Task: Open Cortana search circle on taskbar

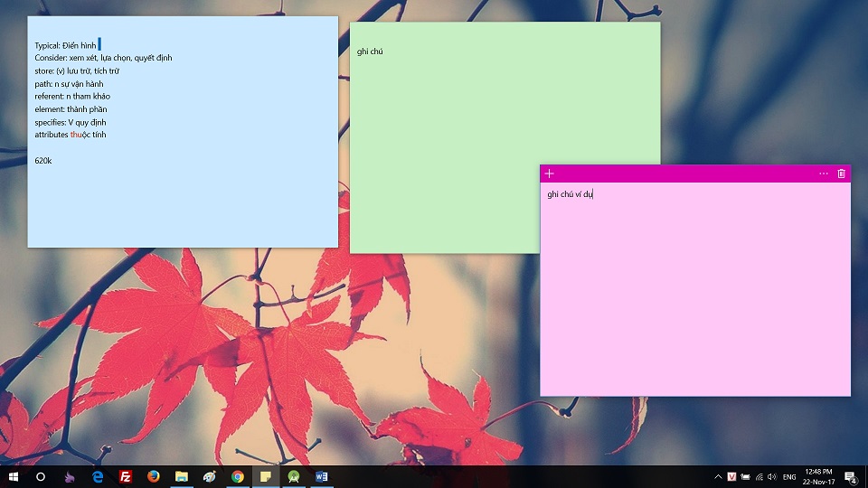Action: [x=41, y=476]
